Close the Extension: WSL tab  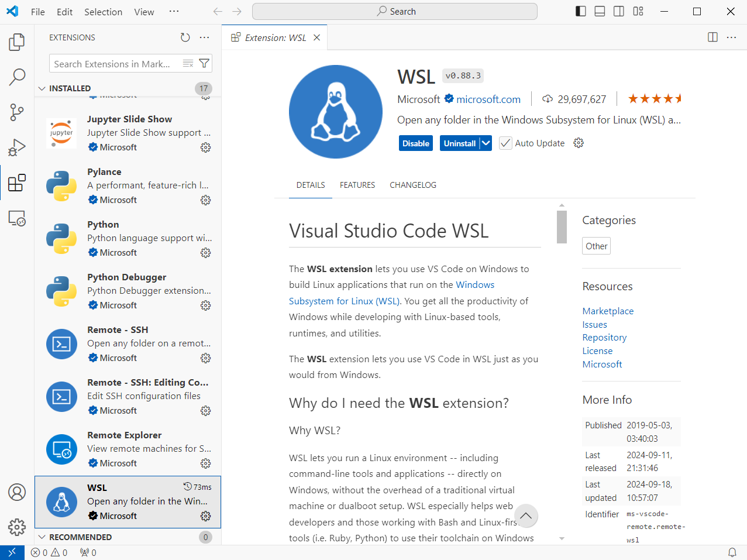[x=316, y=37]
